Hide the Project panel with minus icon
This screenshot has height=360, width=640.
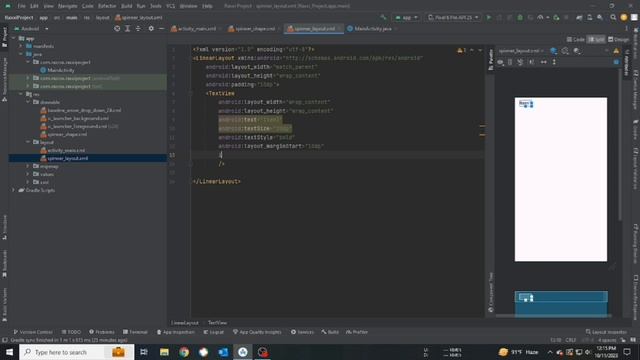162,29
